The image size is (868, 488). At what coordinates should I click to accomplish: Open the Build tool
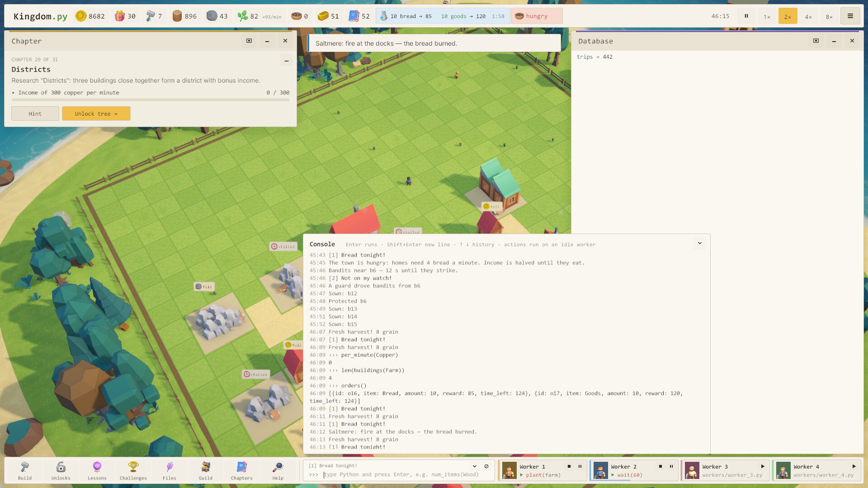coord(25,470)
